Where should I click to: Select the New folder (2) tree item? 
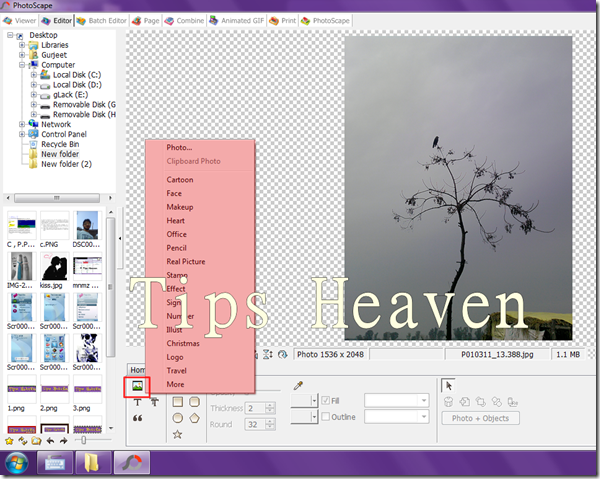click(67, 164)
